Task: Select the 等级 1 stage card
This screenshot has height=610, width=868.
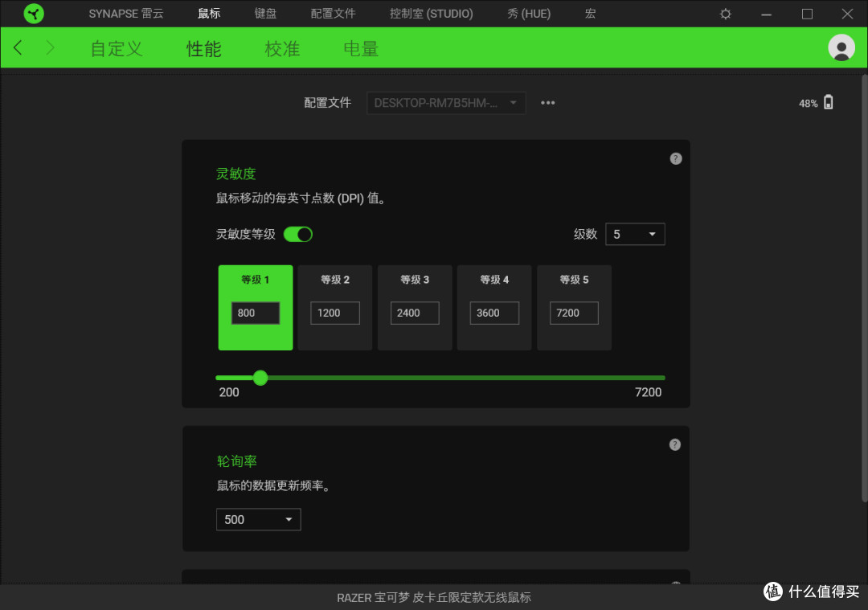Action: (x=256, y=307)
